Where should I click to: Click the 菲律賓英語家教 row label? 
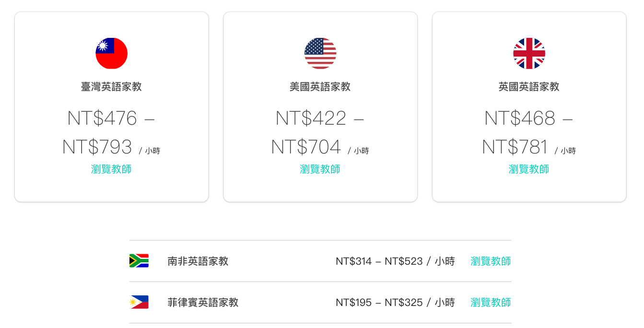coord(203,303)
